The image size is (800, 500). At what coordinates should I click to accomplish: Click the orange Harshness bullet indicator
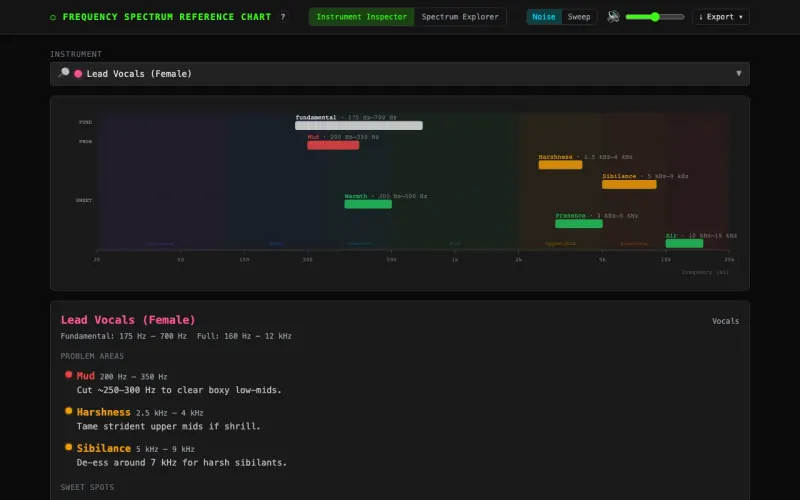point(68,411)
